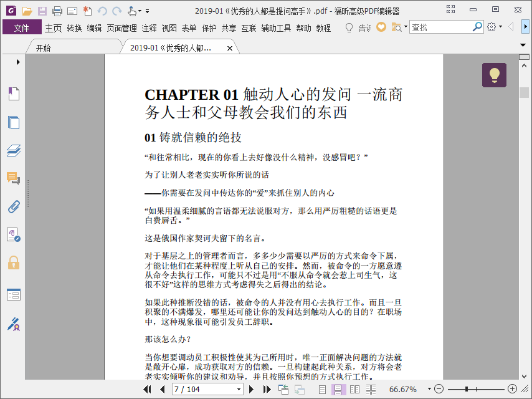This screenshot has width=532, height=399.
Task: Open the page thumbnails panel
Action: point(14,122)
